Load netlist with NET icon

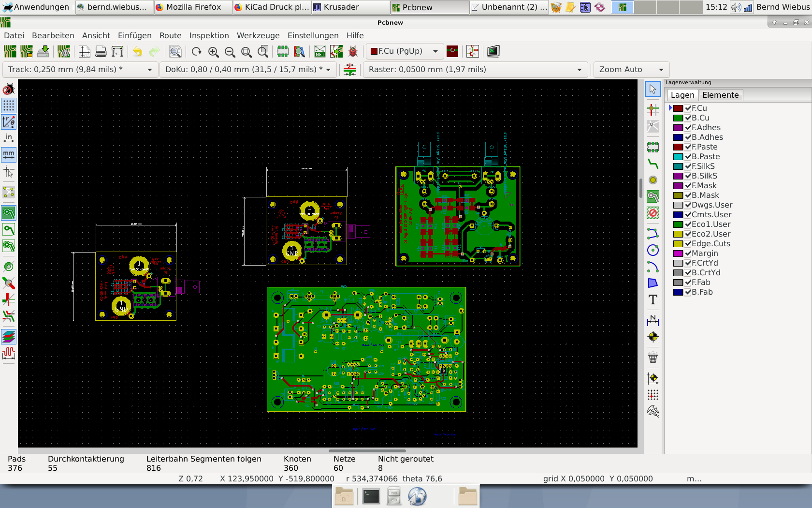click(x=319, y=51)
